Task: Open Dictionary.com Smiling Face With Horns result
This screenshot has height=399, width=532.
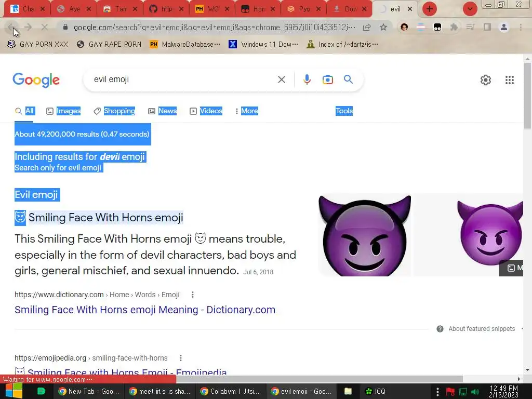Action: pos(145,310)
